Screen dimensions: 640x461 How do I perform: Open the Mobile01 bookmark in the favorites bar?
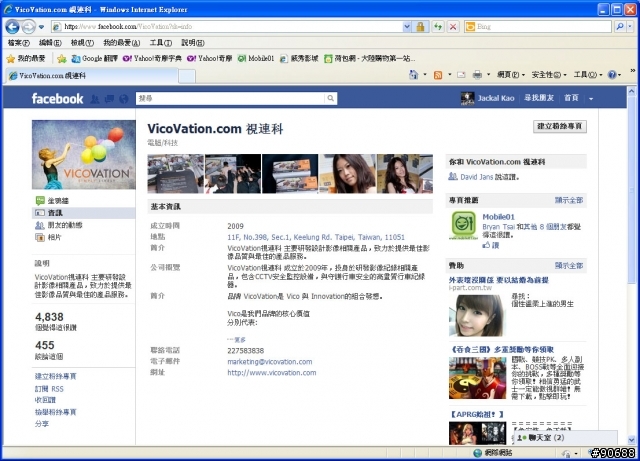pos(256,59)
